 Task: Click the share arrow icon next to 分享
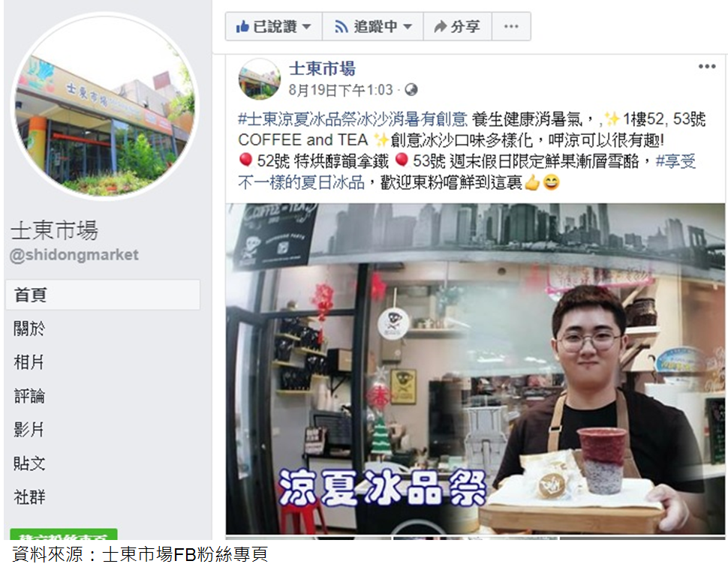(x=440, y=26)
